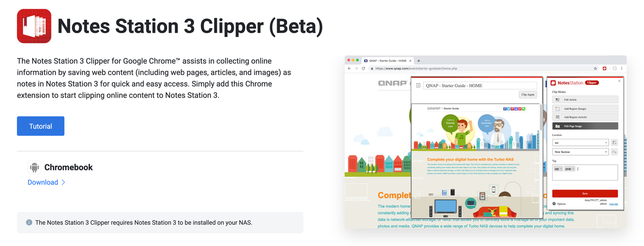Click the browser reload icon
Viewport: 644px width, 246px height.
[363, 68]
